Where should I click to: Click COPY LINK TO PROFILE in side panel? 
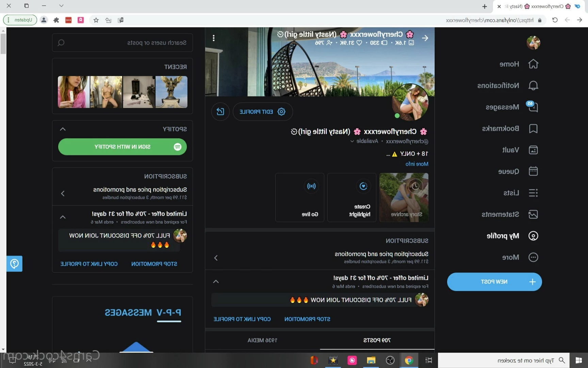pyautogui.click(x=89, y=264)
